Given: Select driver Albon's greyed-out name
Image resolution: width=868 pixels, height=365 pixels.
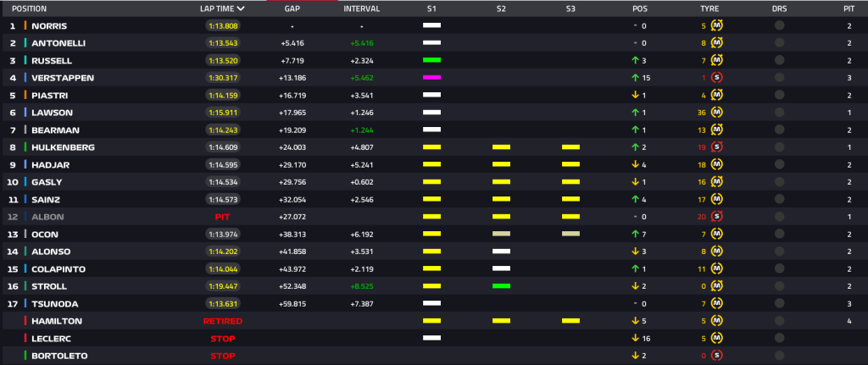Looking at the screenshot, I should click(x=47, y=218).
